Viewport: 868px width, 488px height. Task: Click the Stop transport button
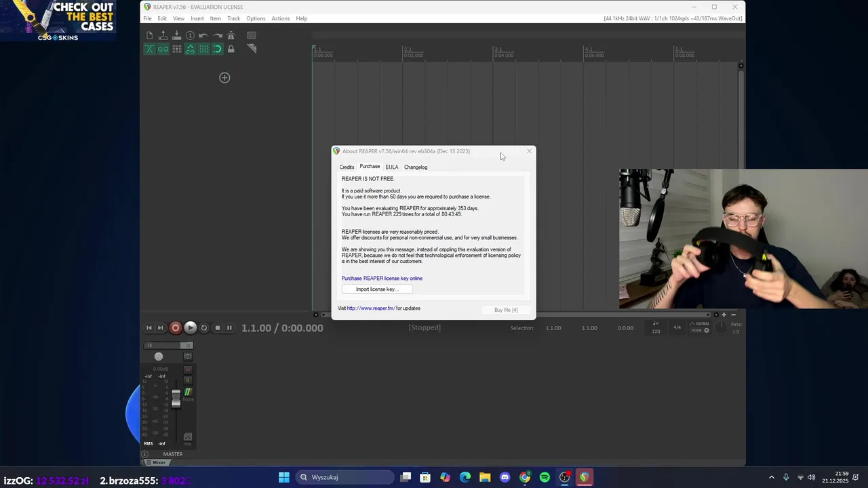[217, 328]
